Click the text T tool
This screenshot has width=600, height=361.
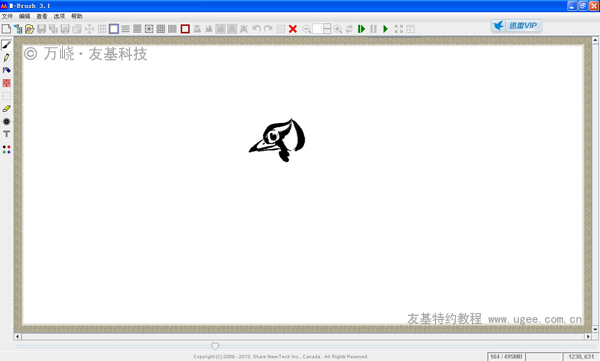[x=7, y=134]
